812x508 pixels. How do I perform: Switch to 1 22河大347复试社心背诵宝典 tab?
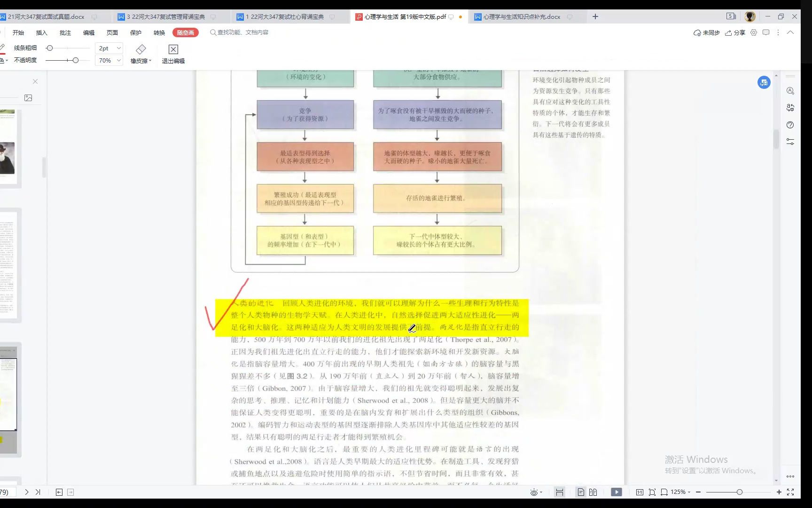click(285, 16)
